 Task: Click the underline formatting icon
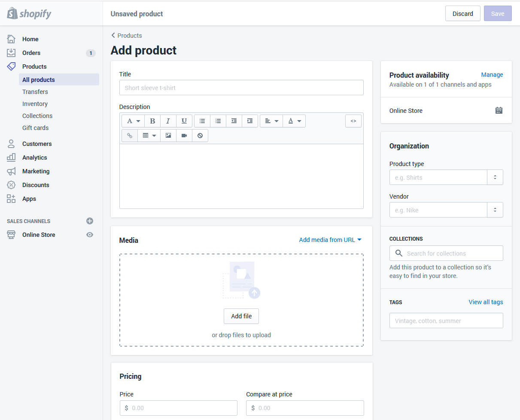click(184, 121)
